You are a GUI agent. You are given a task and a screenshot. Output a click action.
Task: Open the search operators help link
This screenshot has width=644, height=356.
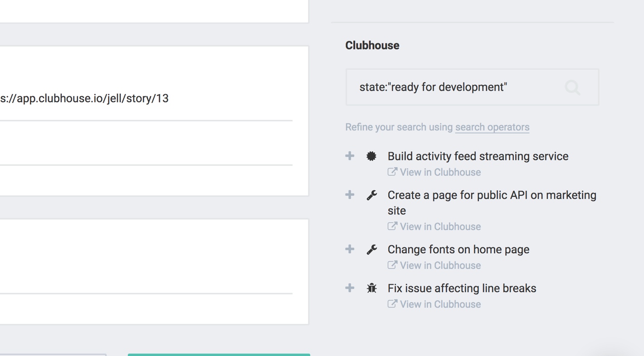point(492,127)
